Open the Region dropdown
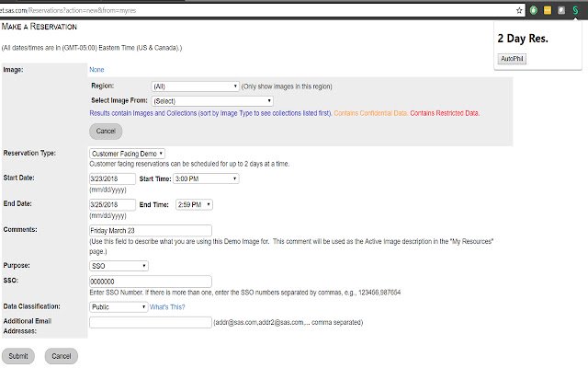The image size is (588, 368). 195,86
